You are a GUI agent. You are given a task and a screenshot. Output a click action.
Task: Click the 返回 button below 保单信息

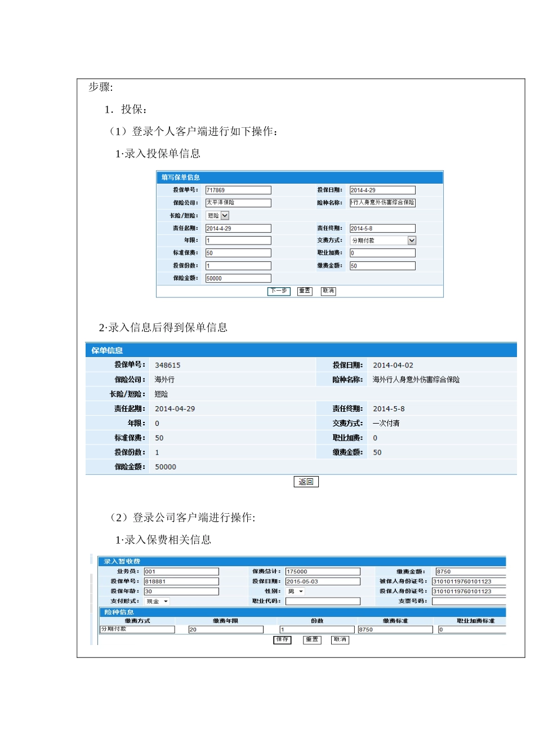click(306, 482)
